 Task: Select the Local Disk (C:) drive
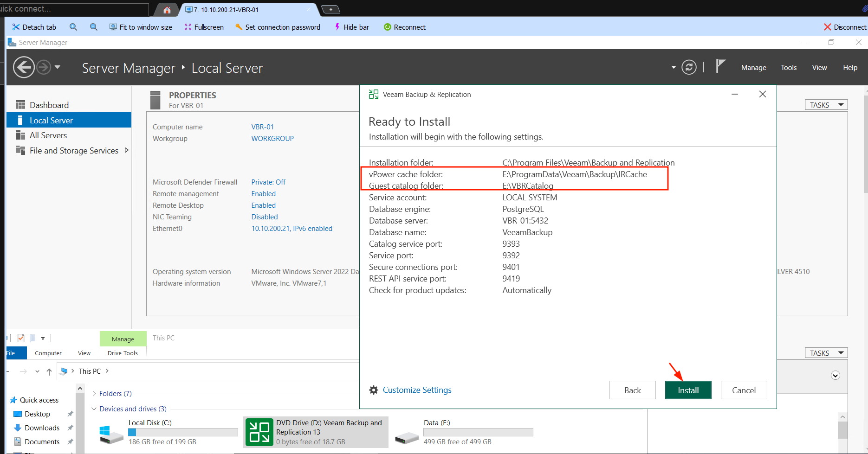pos(169,432)
